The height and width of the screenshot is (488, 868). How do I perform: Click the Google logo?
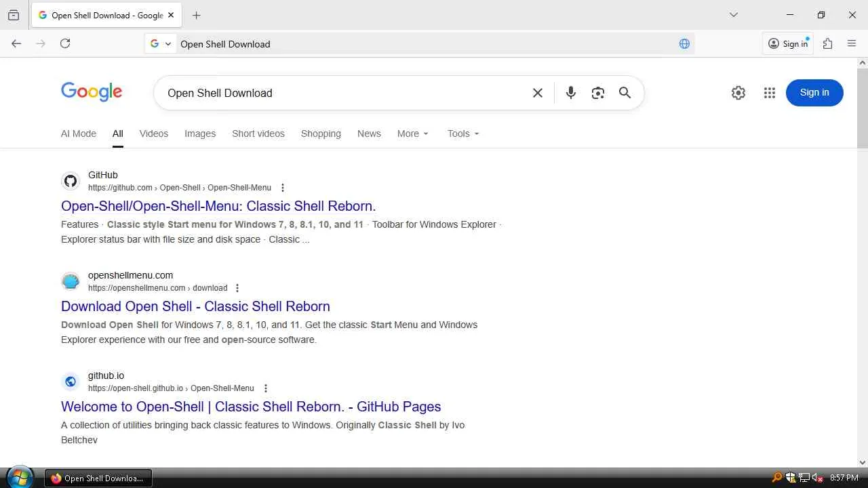pos(92,92)
